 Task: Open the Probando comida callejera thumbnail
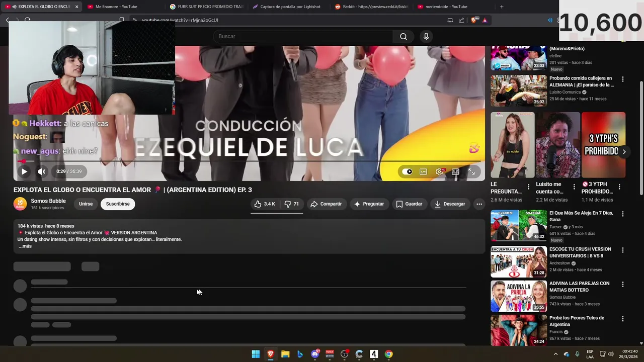pyautogui.click(x=519, y=90)
